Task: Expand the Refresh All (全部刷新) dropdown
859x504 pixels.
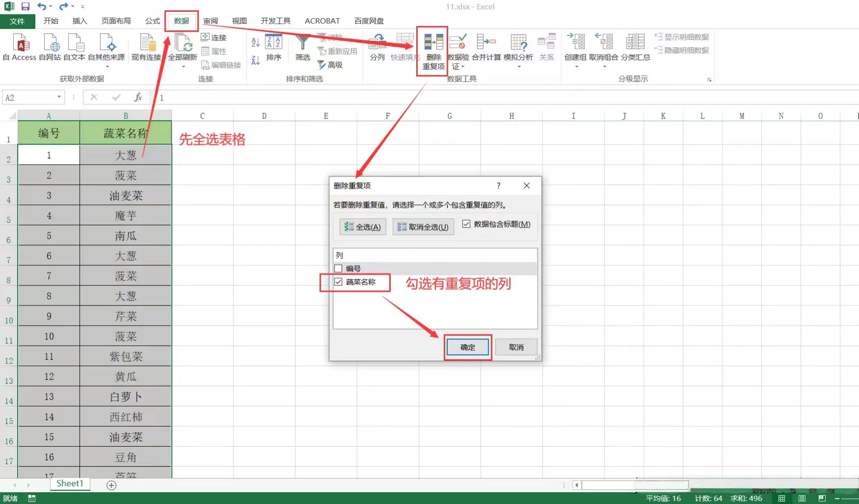Action: tap(183, 66)
